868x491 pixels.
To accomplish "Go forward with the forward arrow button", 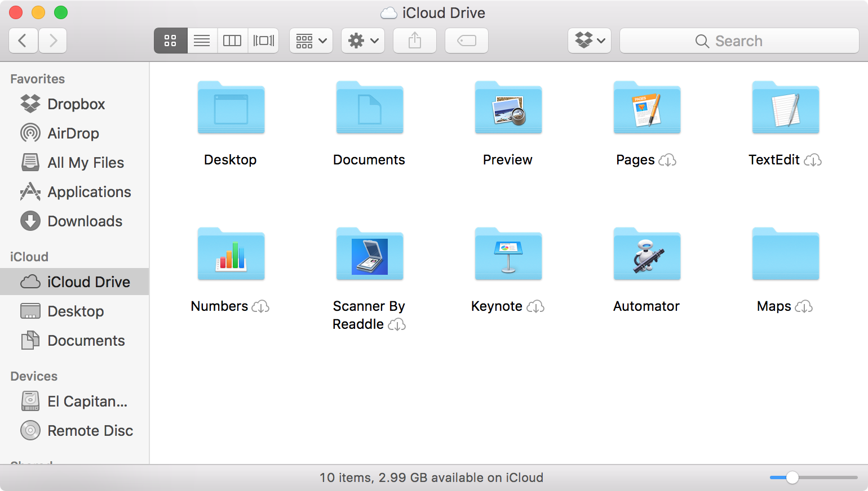I will point(53,41).
